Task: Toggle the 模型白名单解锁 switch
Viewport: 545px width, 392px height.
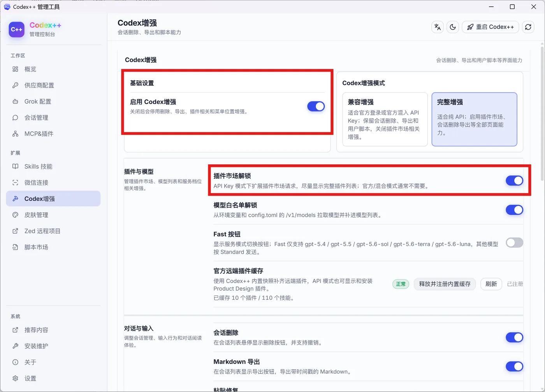Action: (514, 210)
